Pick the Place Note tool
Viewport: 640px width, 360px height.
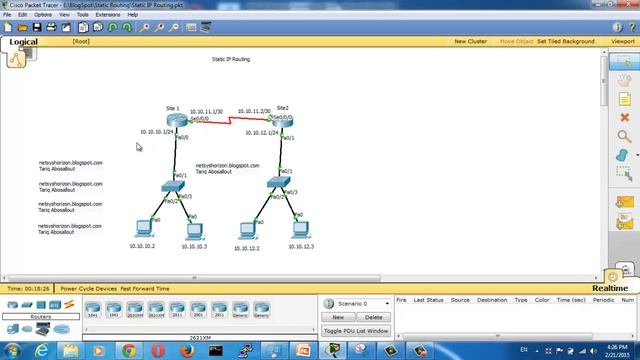tap(624, 99)
